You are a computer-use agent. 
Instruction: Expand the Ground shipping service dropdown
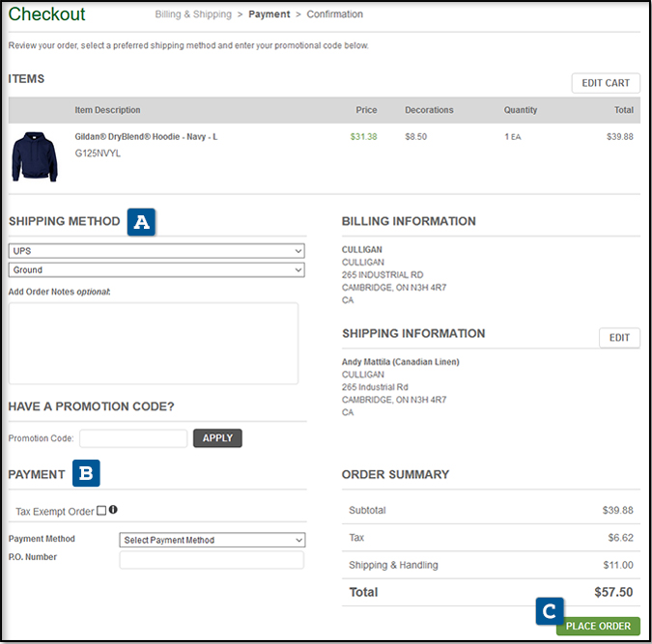(156, 270)
